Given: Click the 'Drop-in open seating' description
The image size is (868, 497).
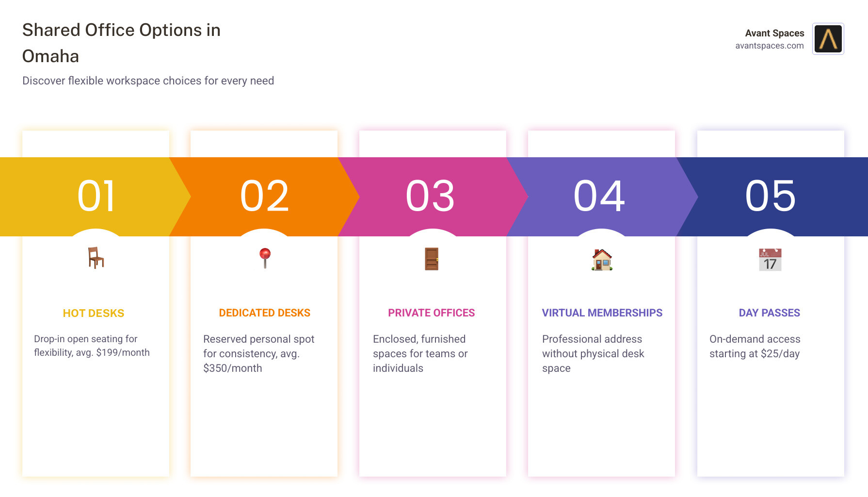Looking at the screenshot, I should pos(92,346).
